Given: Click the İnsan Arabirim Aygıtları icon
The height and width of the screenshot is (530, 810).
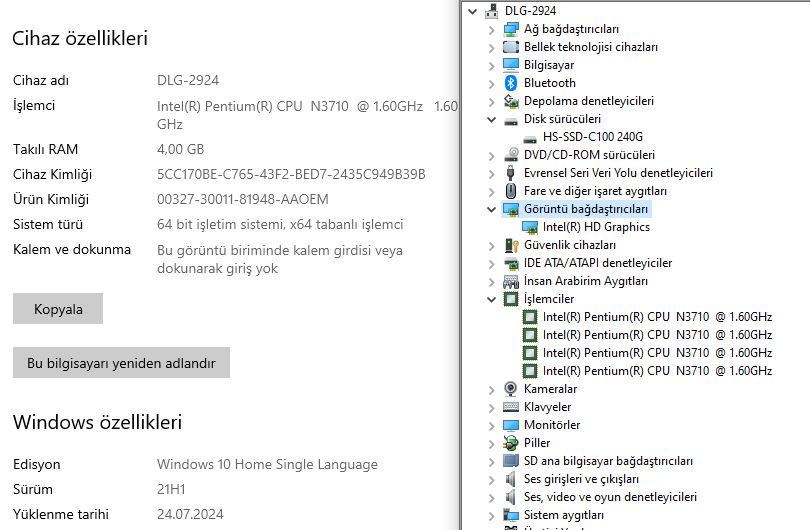Looking at the screenshot, I should [x=511, y=282].
